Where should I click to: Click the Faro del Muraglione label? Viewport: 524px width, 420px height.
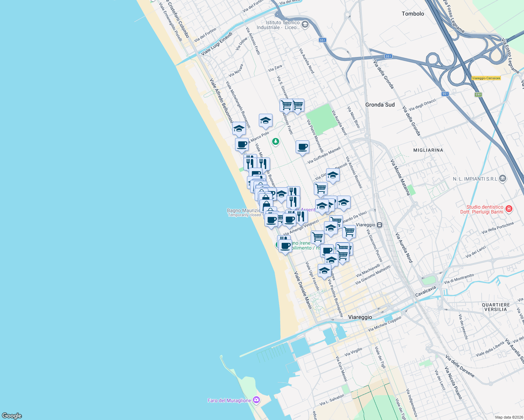tap(229, 400)
